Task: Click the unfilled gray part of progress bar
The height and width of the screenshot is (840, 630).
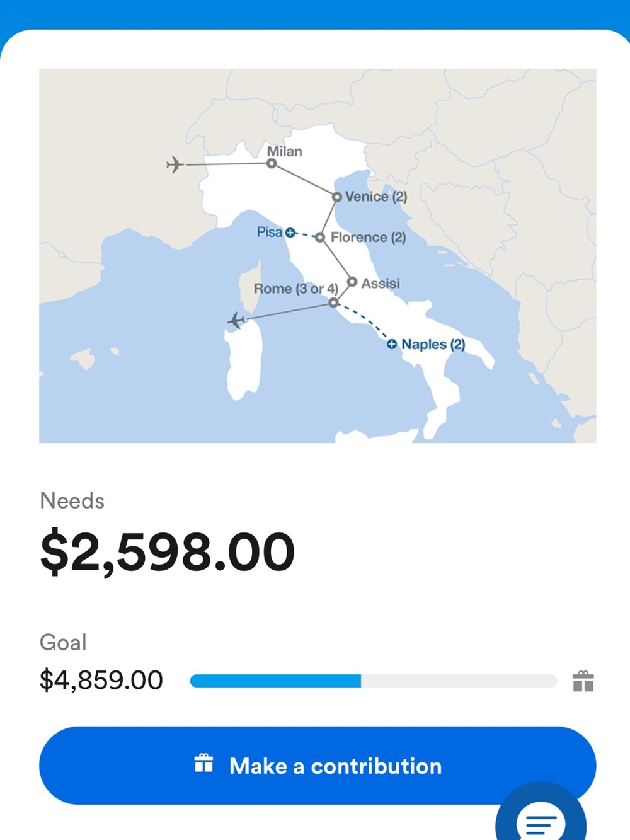Action: pos(459,681)
